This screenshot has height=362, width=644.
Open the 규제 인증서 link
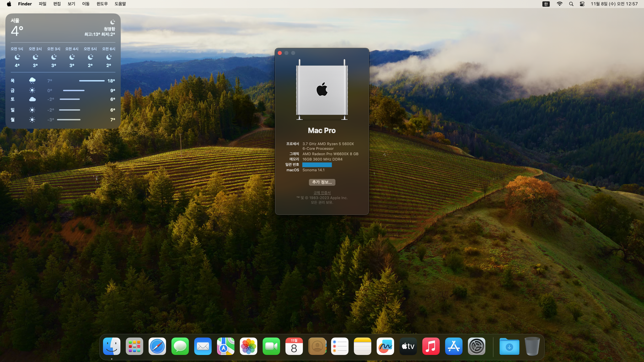322,193
